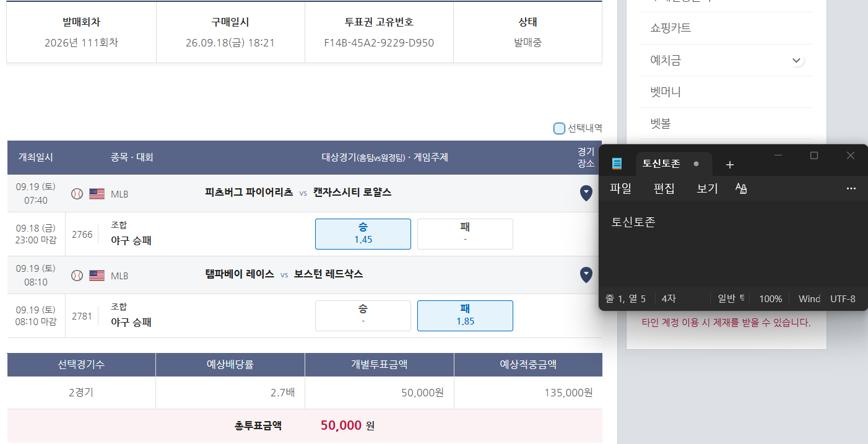Show venue pin for Pittsburgh vs Kansas City
Screen dimensions: 868x444
(586, 193)
